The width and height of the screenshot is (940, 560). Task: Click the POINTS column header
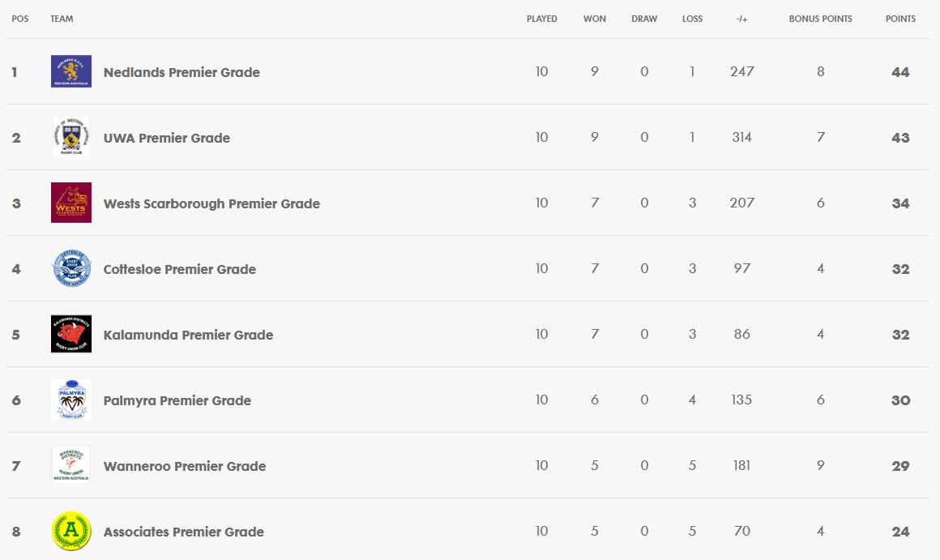(900, 19)
